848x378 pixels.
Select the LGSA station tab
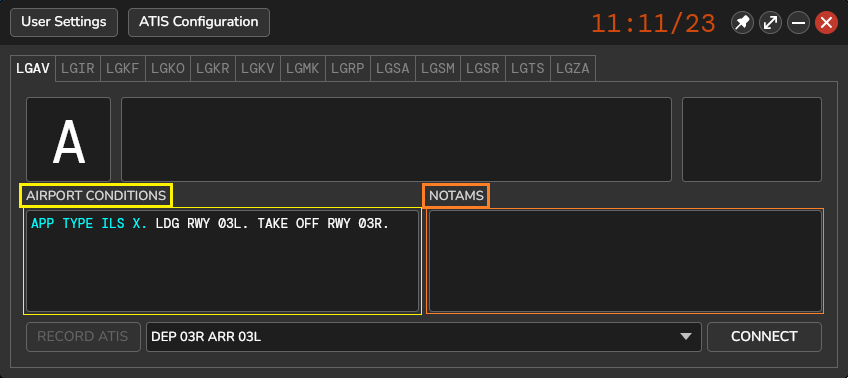click(x=393, y=69)
